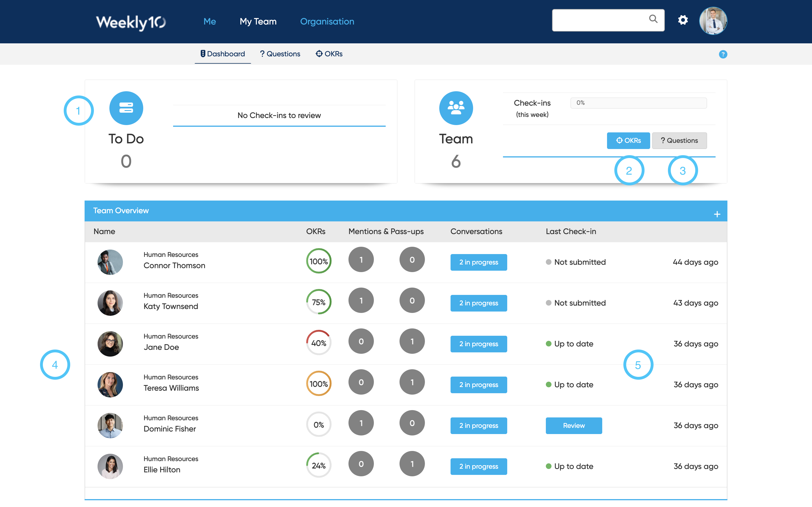
Task: Click the Check-ins 0% progress bar
Action: [638, 103]
